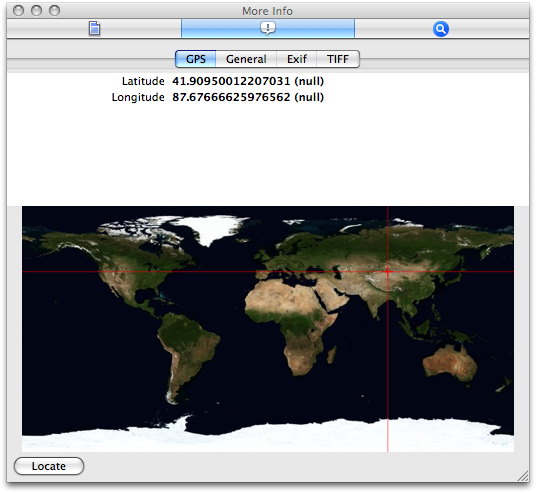This screenshot has height=493, width=536.
Task: Click Australia on the world map
Action: [x=450, y=362]
